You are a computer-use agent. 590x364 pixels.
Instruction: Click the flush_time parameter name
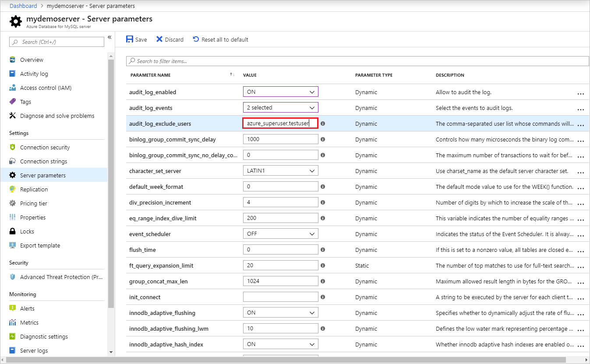pos(142,250)
